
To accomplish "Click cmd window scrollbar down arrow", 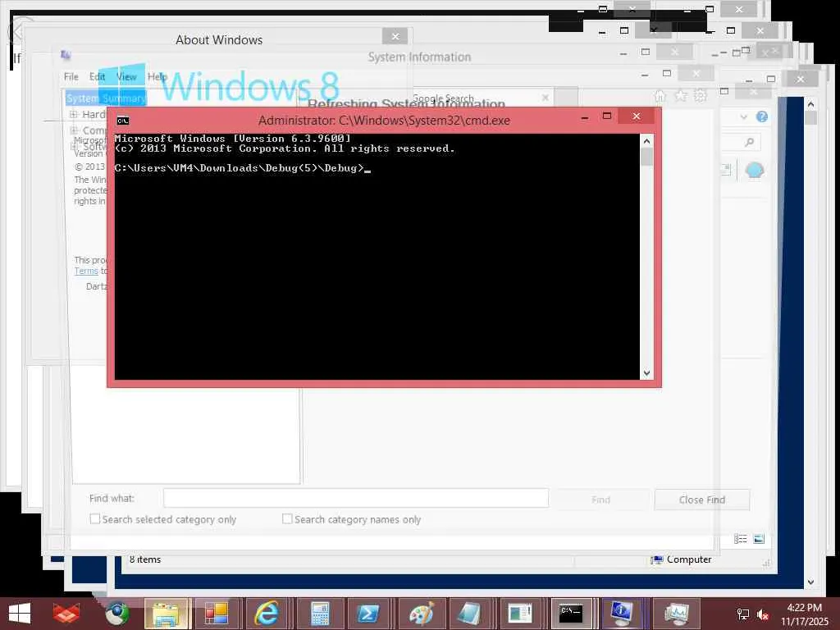I will (x=646, y=373).
